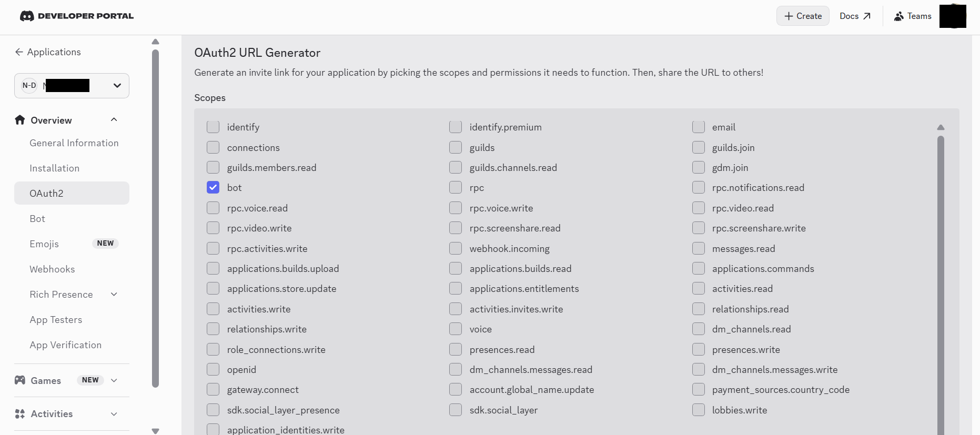Click the Activities sidebar icon
The image size is (980, 435).
(20, 414)
